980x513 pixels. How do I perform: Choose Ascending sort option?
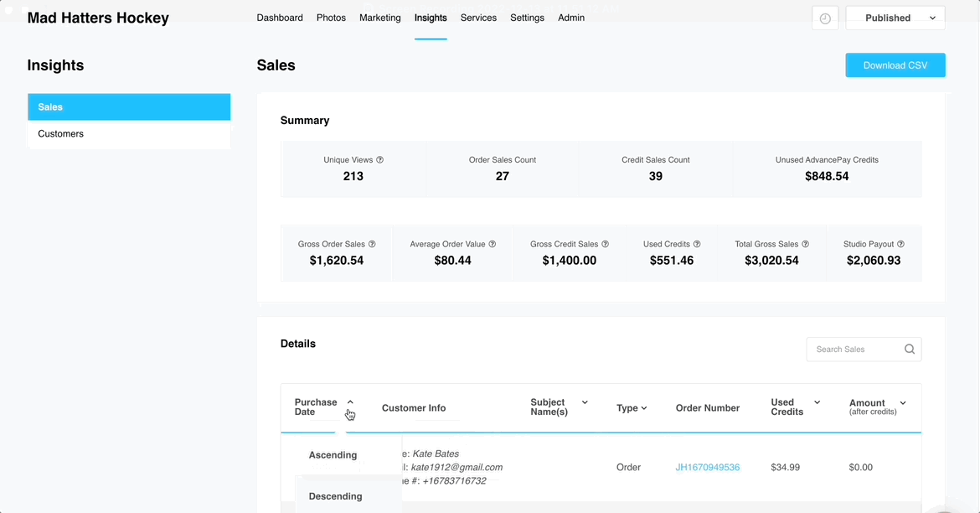pos(333,455)
